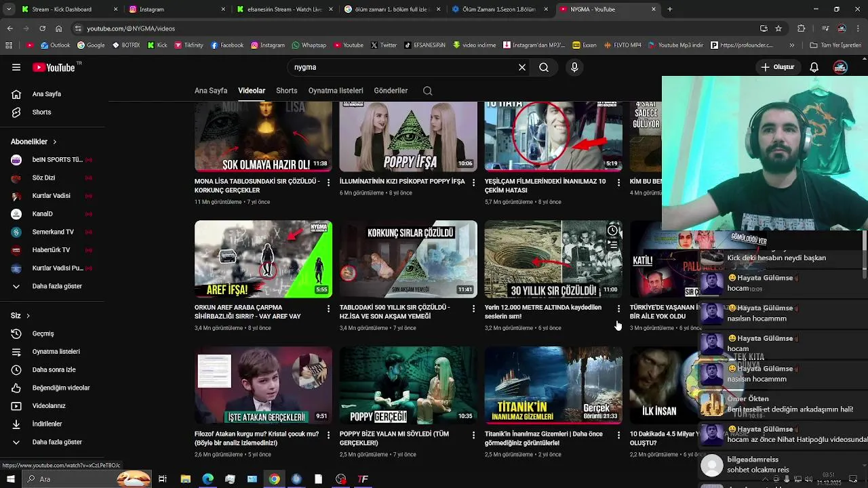Screen dimensions: 868x488
Task: Open POPPY BİZE YALAN MI SÖYLEDİ title
Action: click(x=394, y=439)
